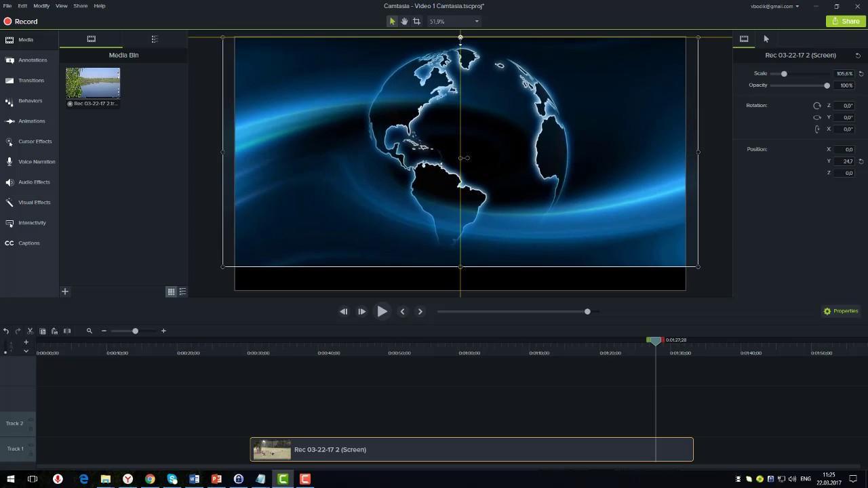This screenshot has width=868, height=488.
Task: Add a new track with plus icon
Action: tap(26, 342)
